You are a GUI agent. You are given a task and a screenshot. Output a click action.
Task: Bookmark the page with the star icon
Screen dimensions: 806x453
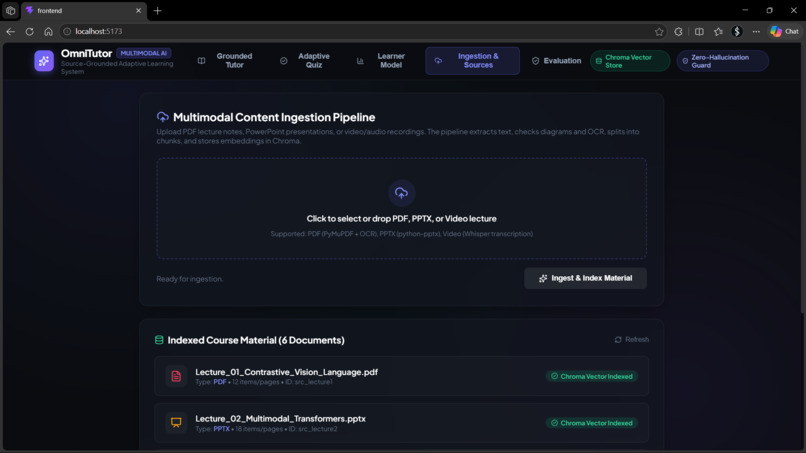tap(659, 31)
